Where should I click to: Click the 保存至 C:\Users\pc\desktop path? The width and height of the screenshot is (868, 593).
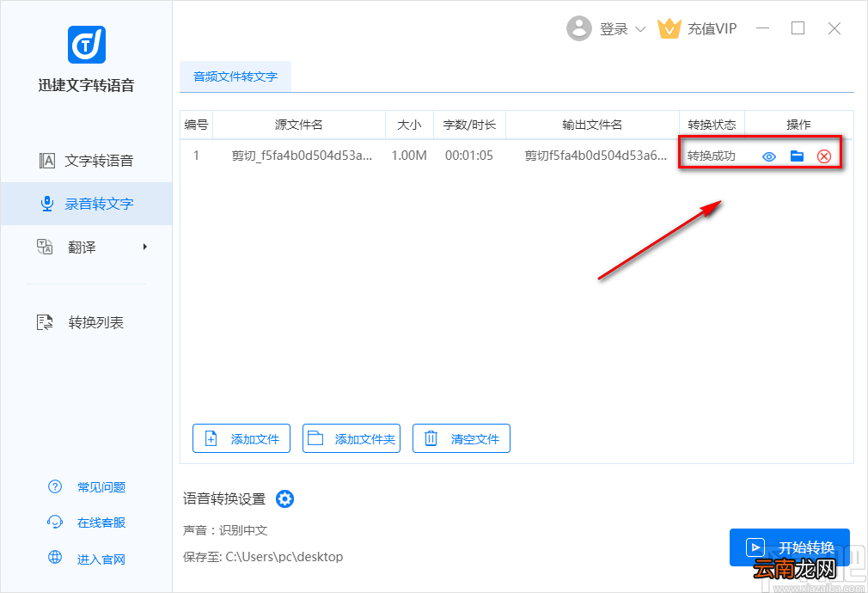pyautogui.click(x=263, y=556)
